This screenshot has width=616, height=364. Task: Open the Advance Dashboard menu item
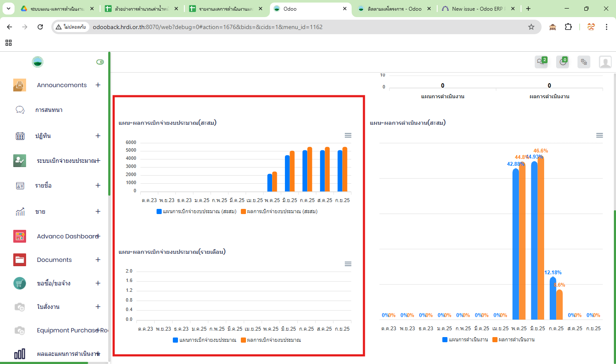pyautogui.click(x=67, y=236)
